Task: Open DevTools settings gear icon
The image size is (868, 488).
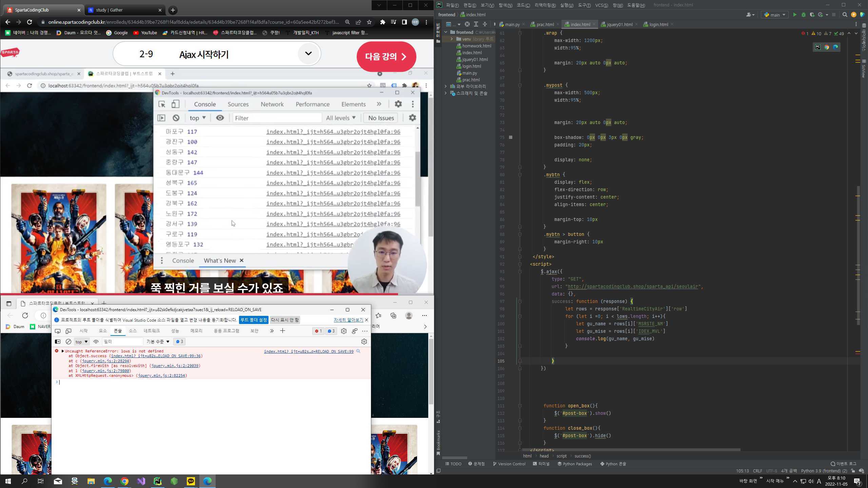Action: click(398, 104)
